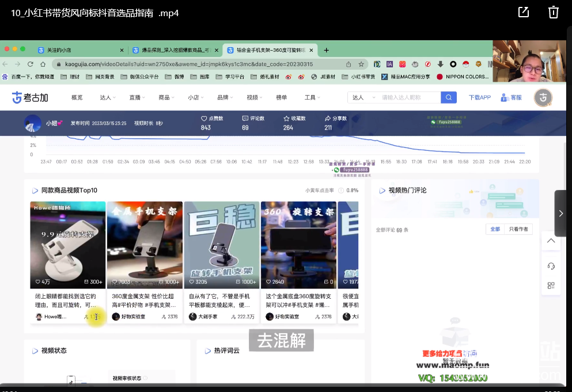The height and width of the screenshot is (392, 572).
Task: Open the 巨稳 旋转手机支架 video thumbnail
Action: [x=222, y=245]
